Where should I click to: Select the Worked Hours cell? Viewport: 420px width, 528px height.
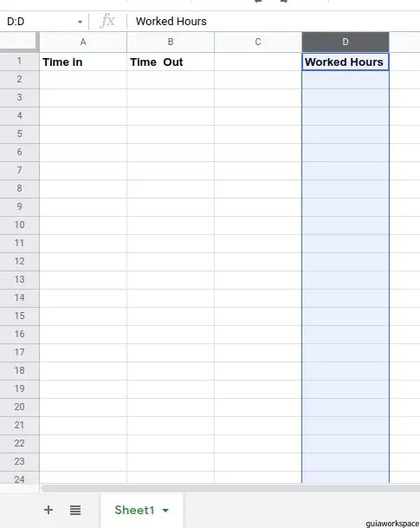[346, 62]
